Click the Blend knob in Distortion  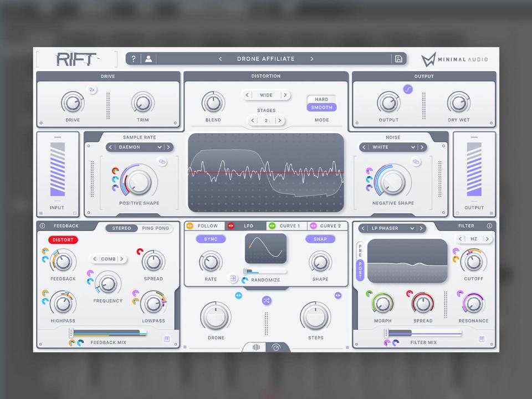click(x=213, y=103)
